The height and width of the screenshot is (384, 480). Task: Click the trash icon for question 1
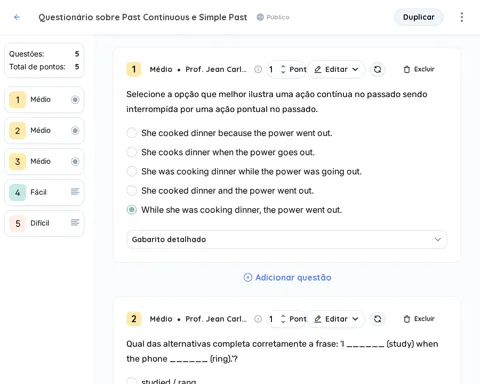pyautogui.click(x=407, y=69)
